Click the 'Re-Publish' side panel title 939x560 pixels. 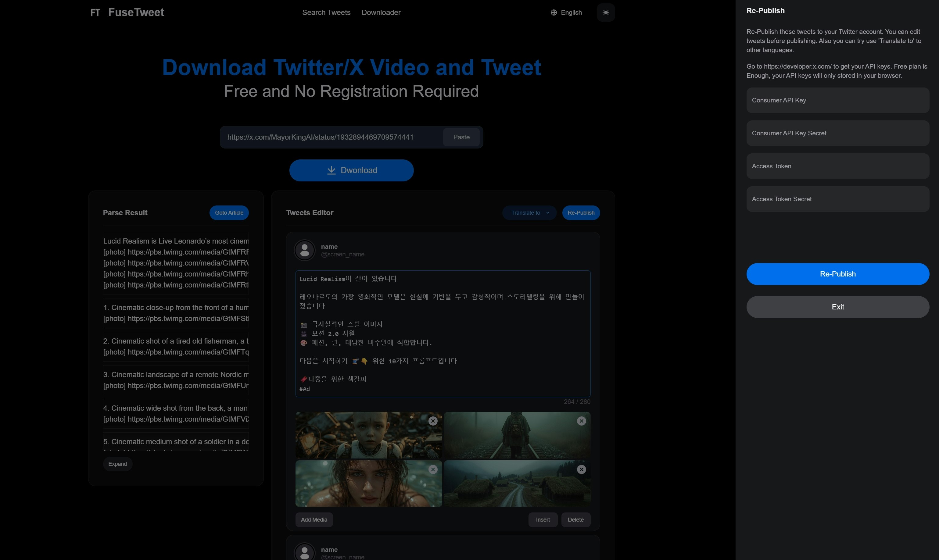coord(765,11)
